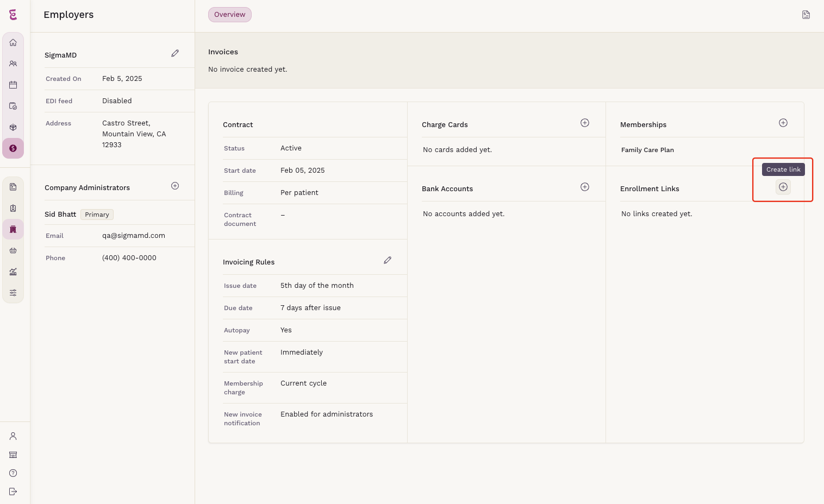
Task: Select the dollar billing sidebar icon
Action: click(x=13, y=148)
